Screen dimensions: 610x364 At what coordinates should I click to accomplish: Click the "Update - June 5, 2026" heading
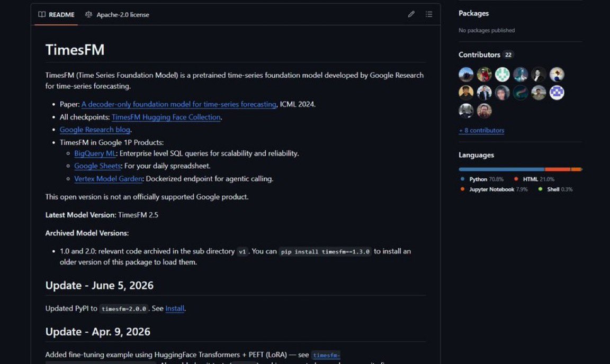99,286
